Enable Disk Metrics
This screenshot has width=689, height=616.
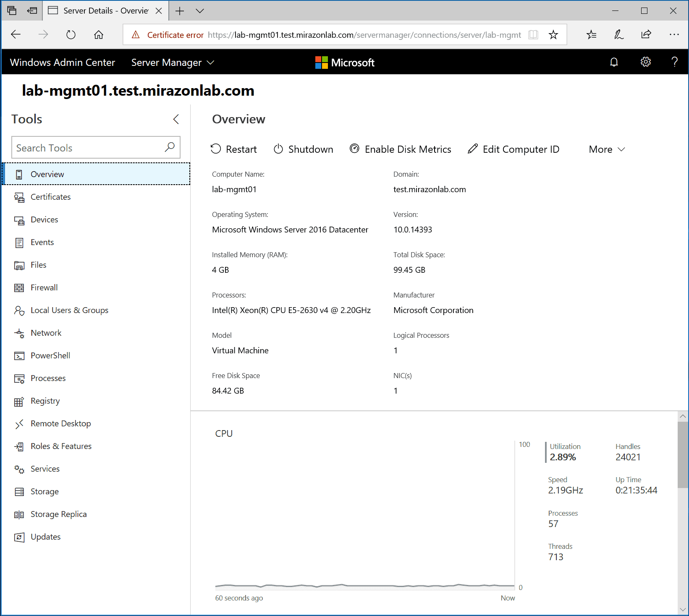click(x=401, y=149)
